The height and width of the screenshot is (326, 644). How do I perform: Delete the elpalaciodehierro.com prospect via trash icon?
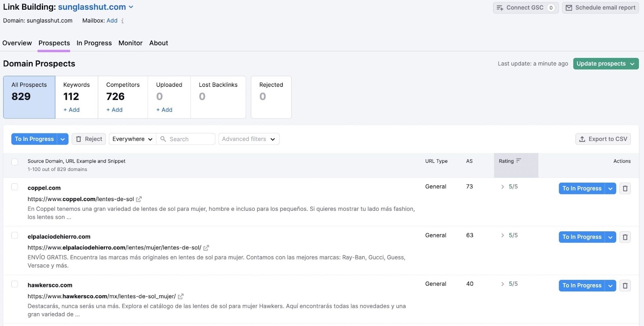[x=625, y=237]
